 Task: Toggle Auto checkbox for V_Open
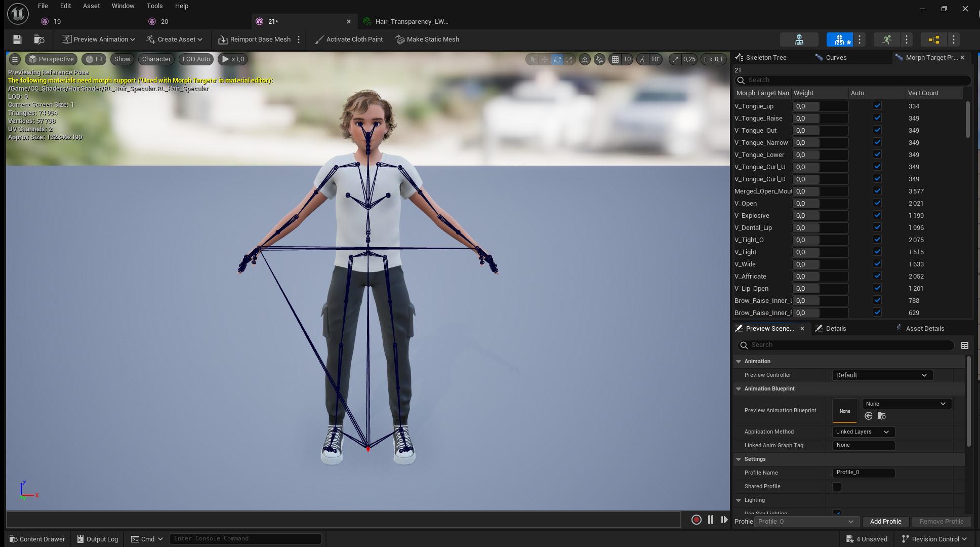coord(877,203)
